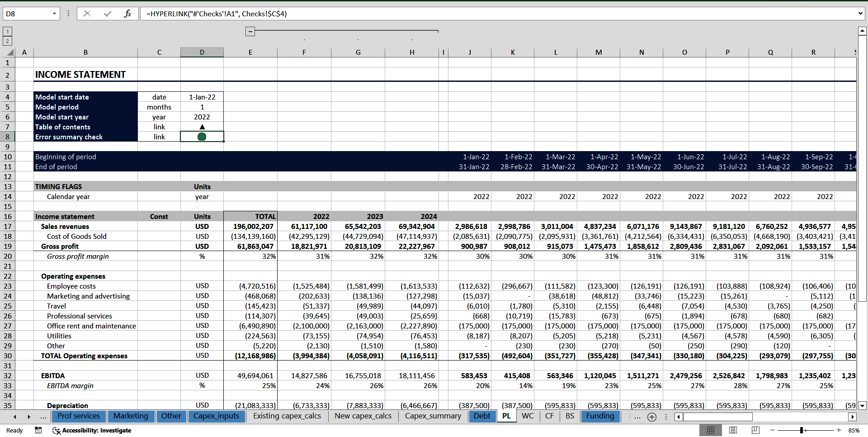Open the Name Box dropdown arrow
Image resolution: width=868 pixels, height=437 pixels.
coord(54,14)
